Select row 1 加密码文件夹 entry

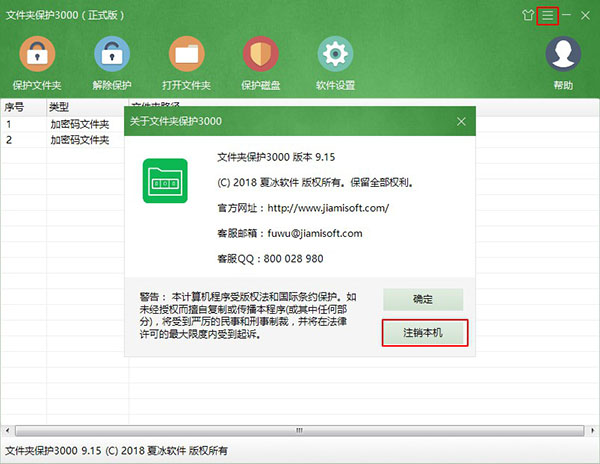pyautogui.click(x=80, y=125)
